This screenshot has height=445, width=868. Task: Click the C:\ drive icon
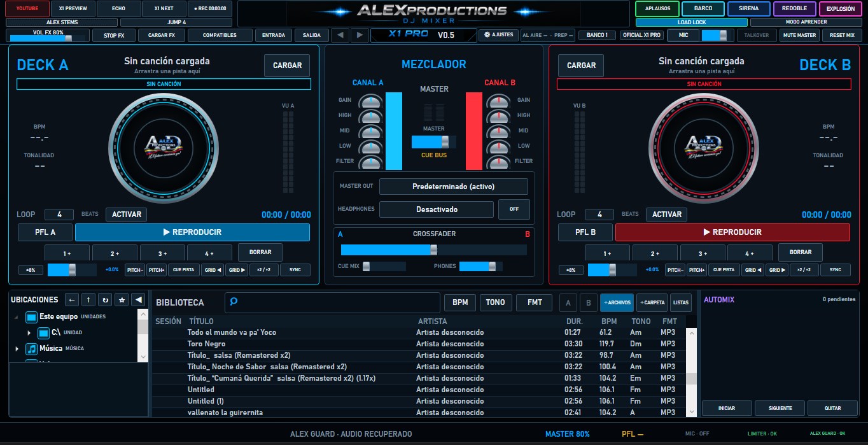point(43,332)
